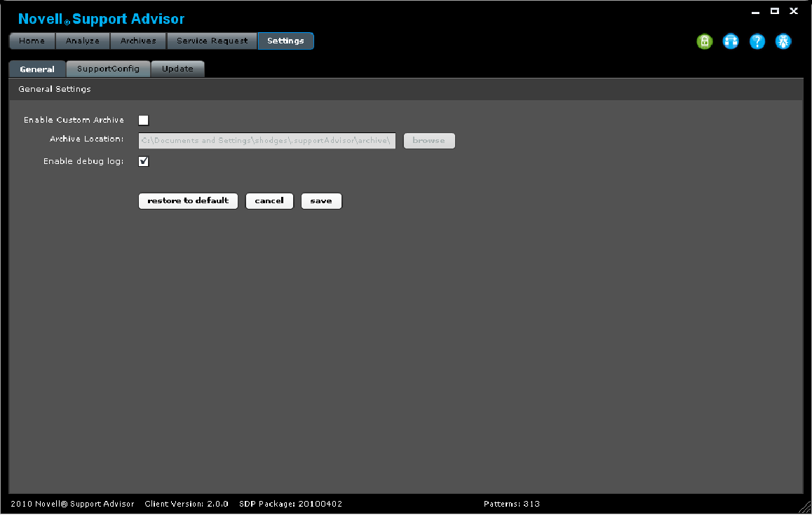The height and width of the screenshot is (515, 812).
Task: Uncheck the Enable debug log checkbox
Action: tap(144, 161)
